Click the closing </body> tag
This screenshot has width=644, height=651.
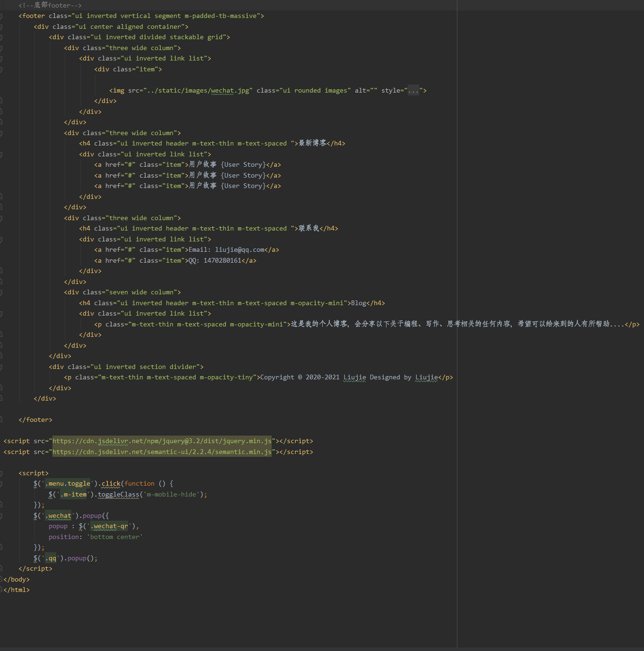pos(17,579)
